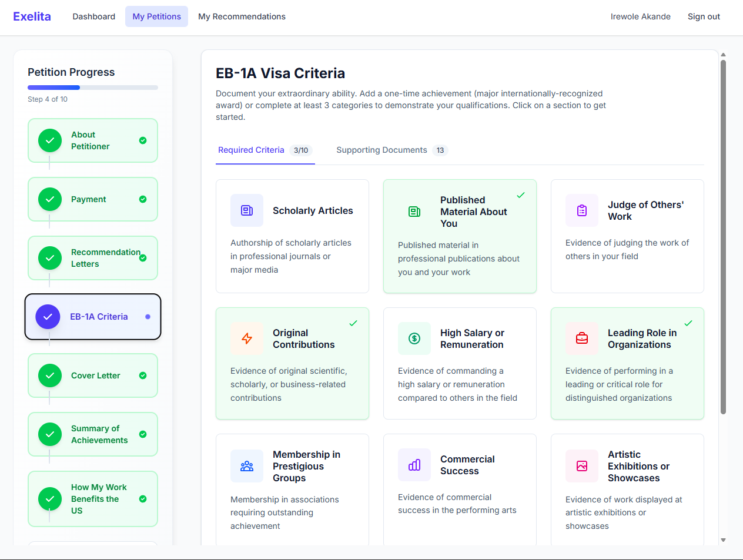Viewport: 743px width, 560px height.
Task: Click the Published Material About You icon
Action: 414,212
